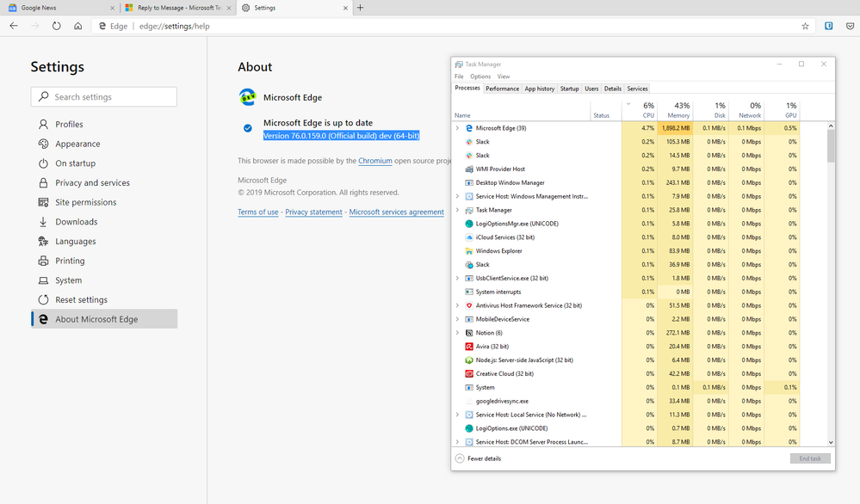
Task: Open Microsoft services agreement link
Action: click(x=397, y=212)
